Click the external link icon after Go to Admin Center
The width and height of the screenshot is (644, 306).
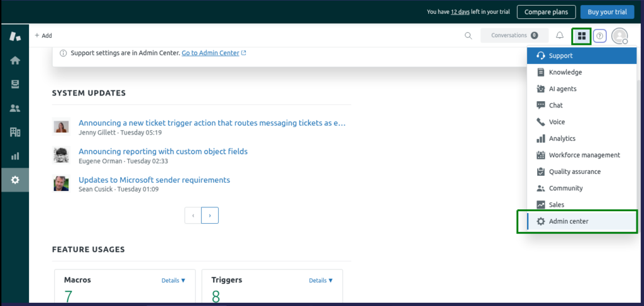pos(243,53)
